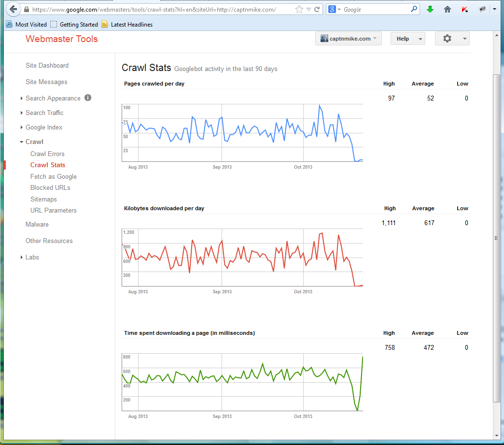The height and width of the screenshot is (445, 504).
Task: Expand the Search Traffic section
Action: 44,113
